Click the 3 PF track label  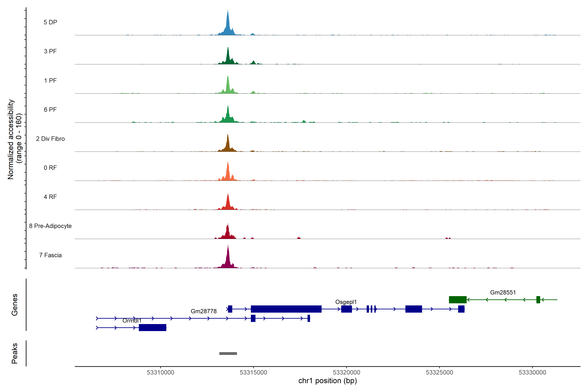click(x=50, y=51)
